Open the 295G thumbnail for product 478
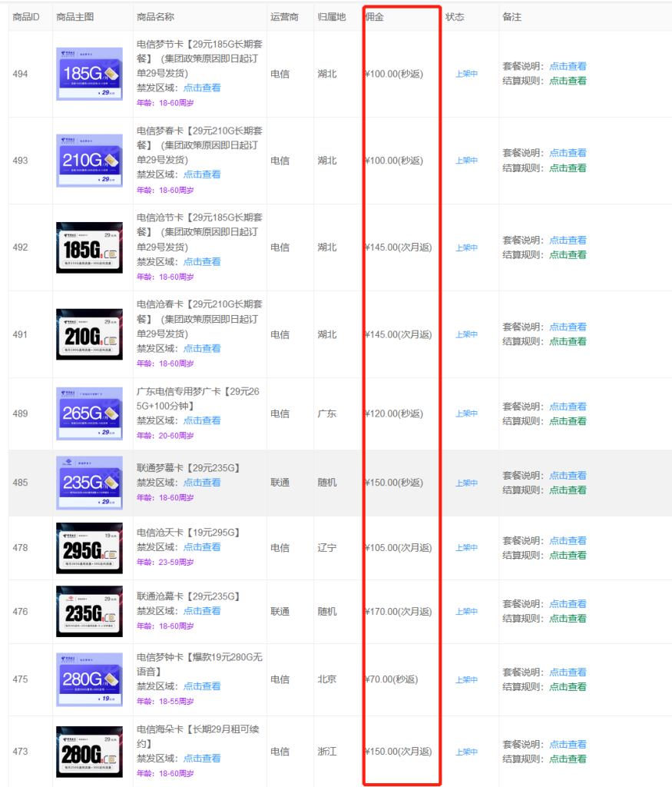The height and width of the screenshot is (787, 672). coord(89,548)
